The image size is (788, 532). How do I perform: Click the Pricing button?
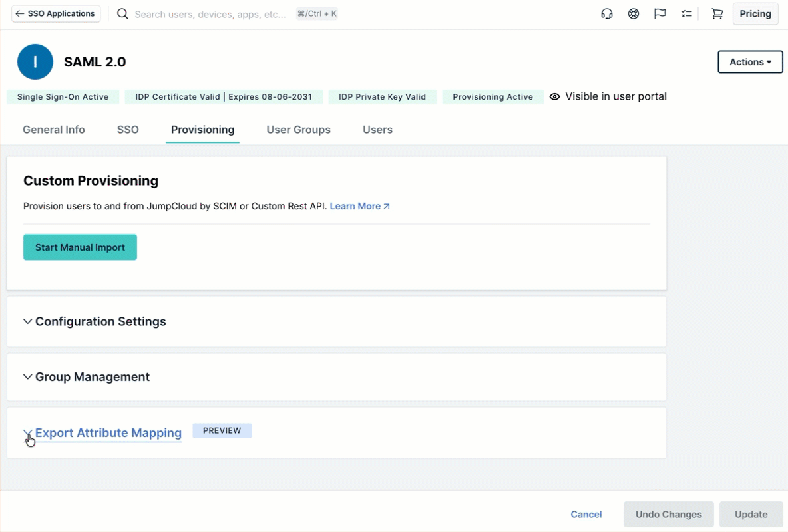(755, 13)
